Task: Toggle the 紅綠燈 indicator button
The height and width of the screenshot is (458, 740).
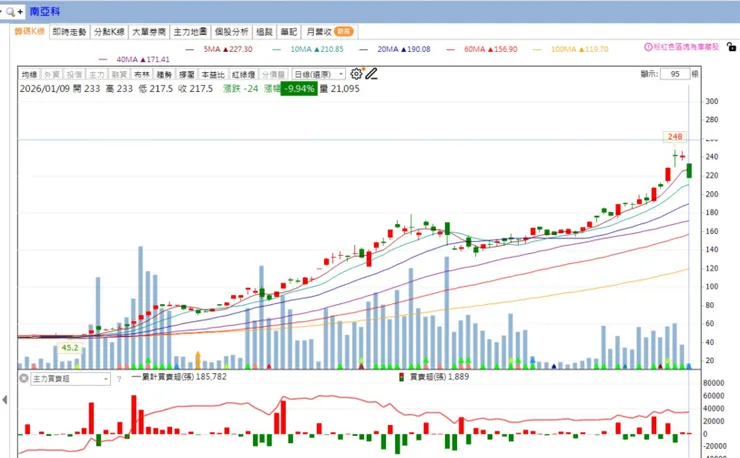Action: (244, 75)
